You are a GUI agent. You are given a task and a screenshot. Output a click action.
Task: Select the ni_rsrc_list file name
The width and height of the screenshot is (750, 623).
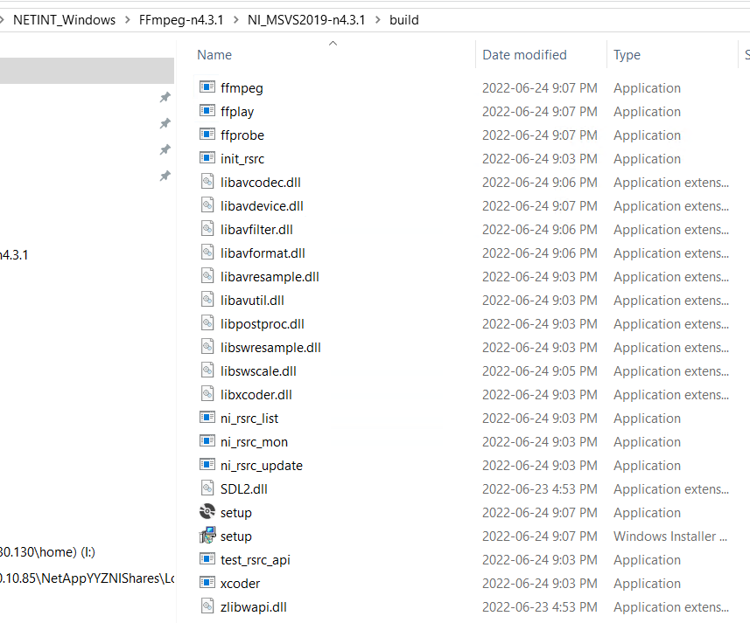(x=249, y=418)
